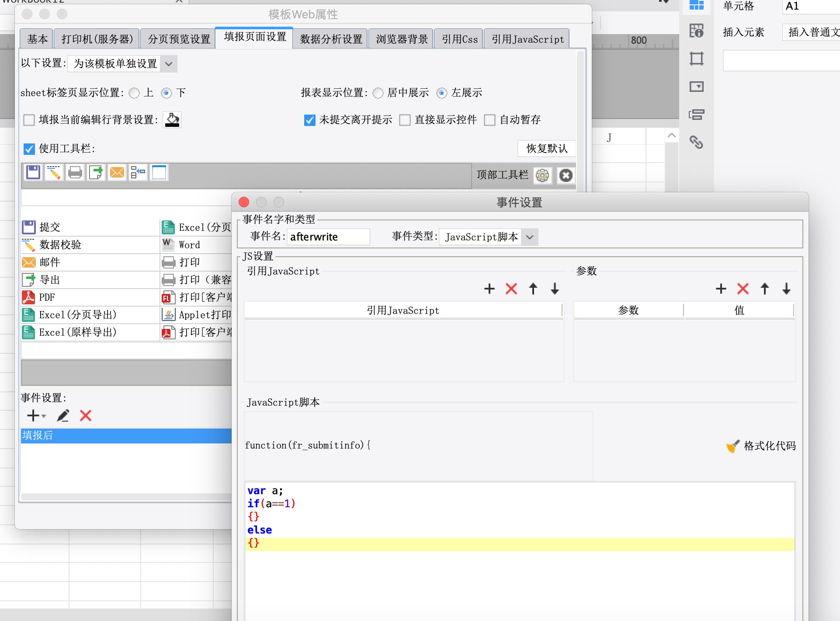Select 提交 in available toolbar buttons
Image resolution: width=840 pixels, height=621 pixels.
click(x=91, y=227)
